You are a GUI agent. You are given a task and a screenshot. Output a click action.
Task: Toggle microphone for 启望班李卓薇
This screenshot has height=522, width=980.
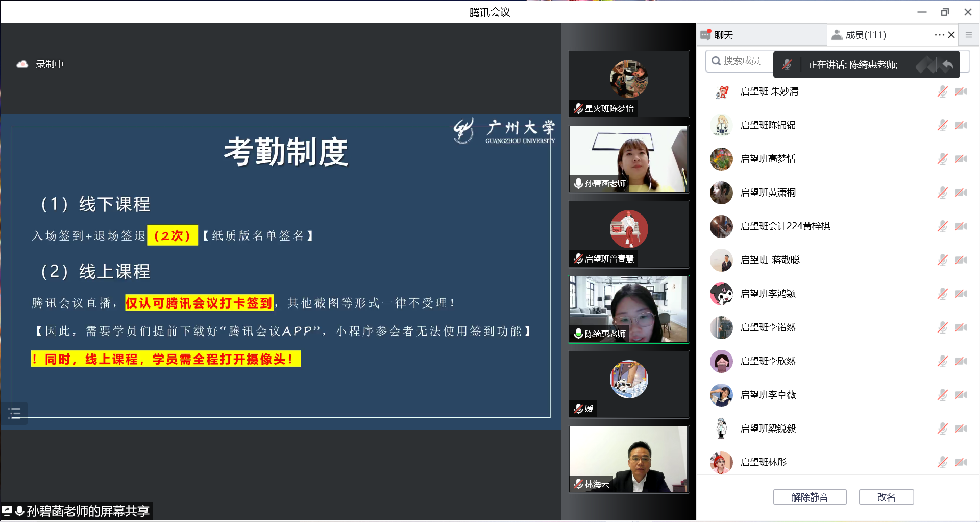pos(942,395)
